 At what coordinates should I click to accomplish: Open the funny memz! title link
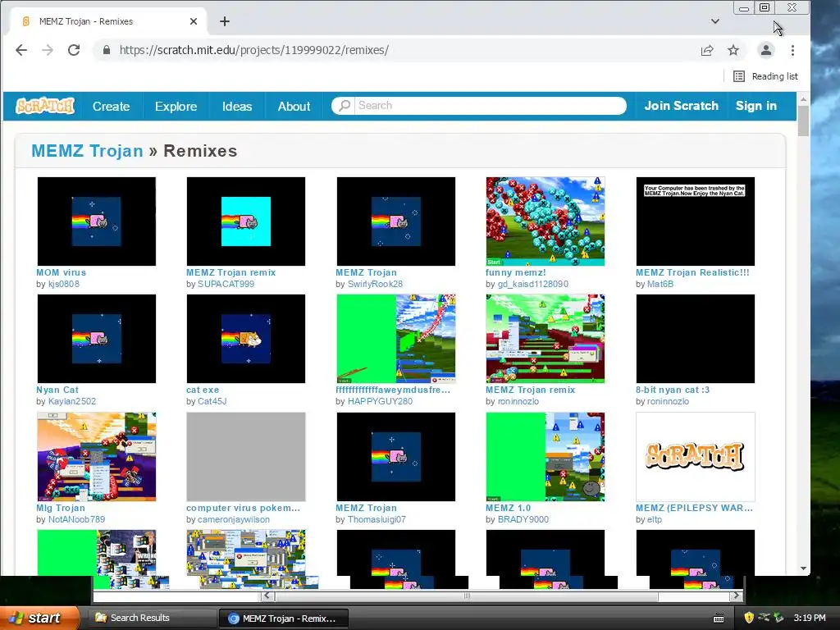pos(515,272)
